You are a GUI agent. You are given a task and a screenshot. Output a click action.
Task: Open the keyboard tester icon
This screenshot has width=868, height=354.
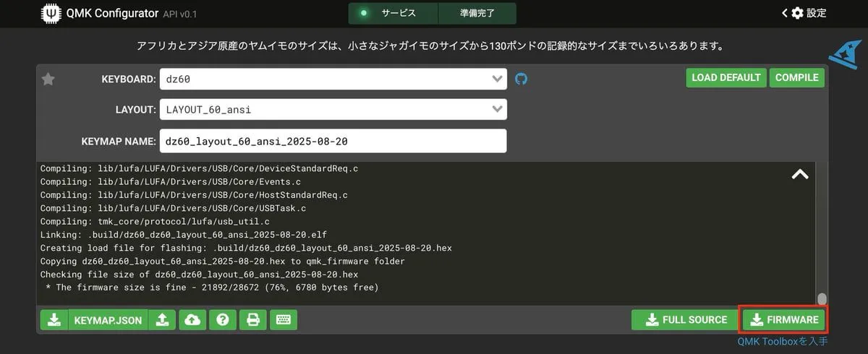point(284,320)
